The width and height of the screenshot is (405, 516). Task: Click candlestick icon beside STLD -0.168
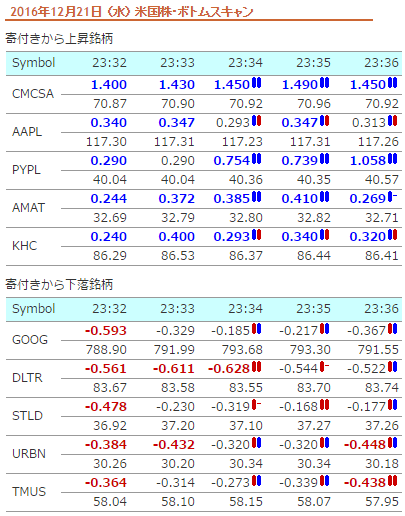[324, 405]
